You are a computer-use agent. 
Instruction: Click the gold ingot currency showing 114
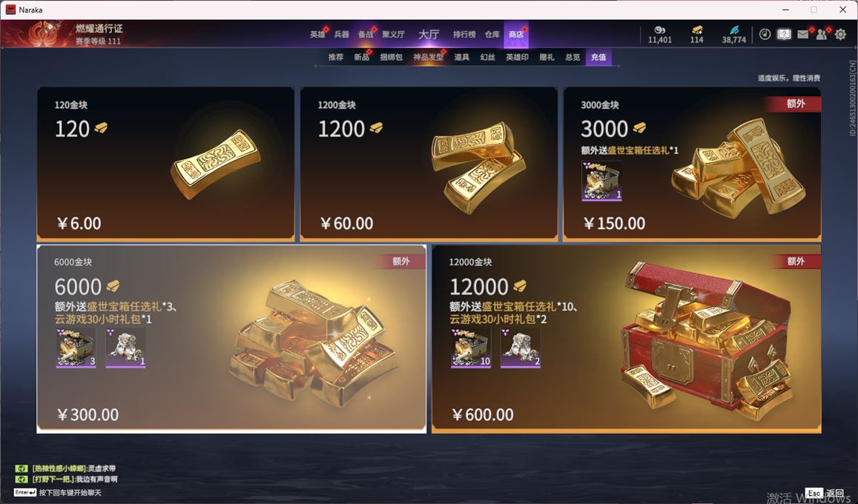[696, 34]
